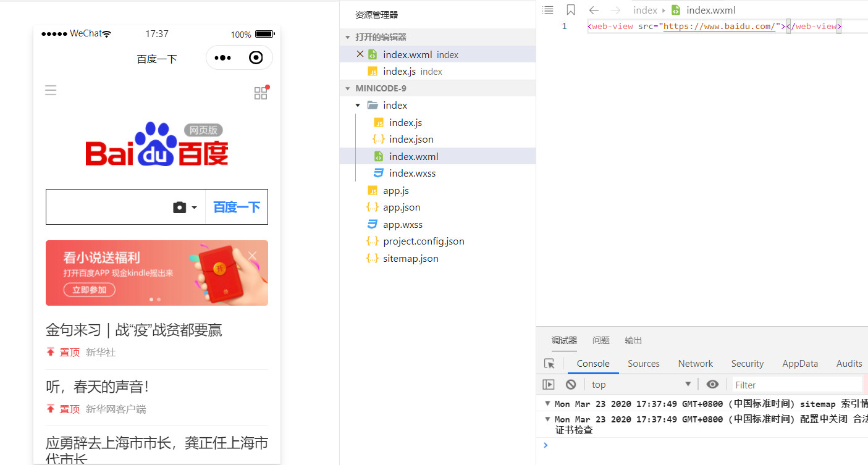Viewport: 868px width, 465px height.
Task: Switch to the 调试器 tab
Action: click(564, 340)
